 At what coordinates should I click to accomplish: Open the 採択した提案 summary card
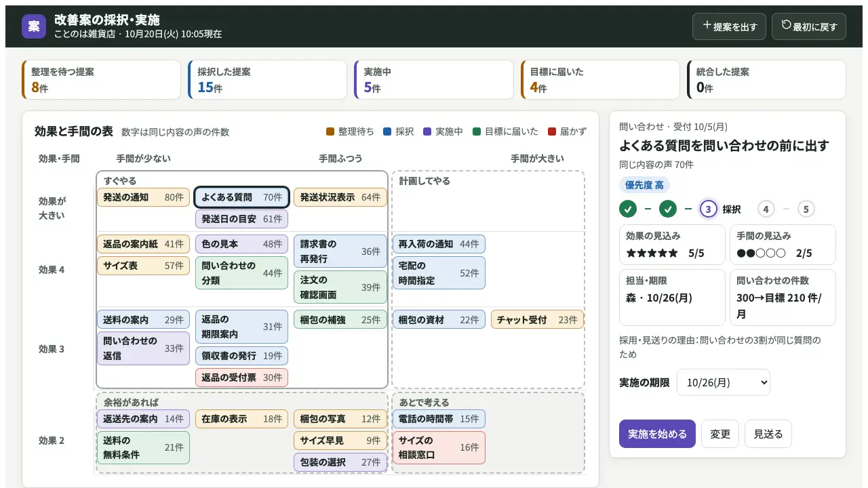pos(268,79)
